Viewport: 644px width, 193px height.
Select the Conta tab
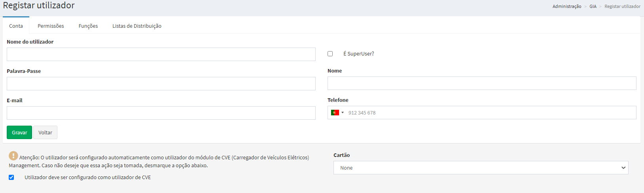[16, 26]
